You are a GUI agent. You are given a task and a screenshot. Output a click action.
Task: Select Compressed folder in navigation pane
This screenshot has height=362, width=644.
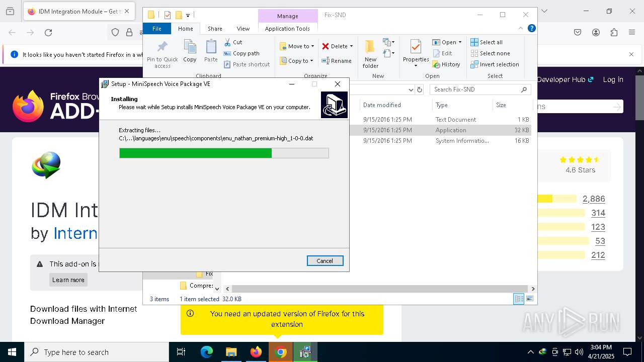196,286
